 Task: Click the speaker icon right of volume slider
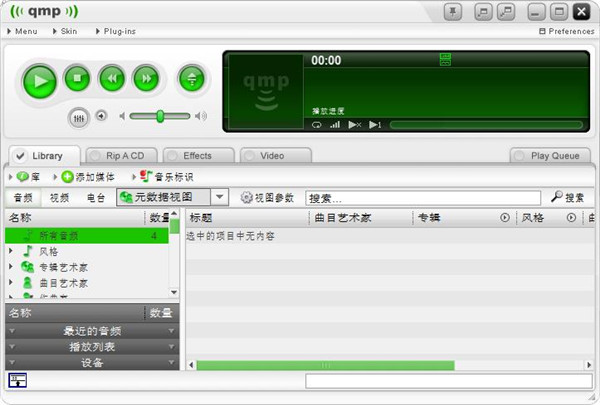201,116
